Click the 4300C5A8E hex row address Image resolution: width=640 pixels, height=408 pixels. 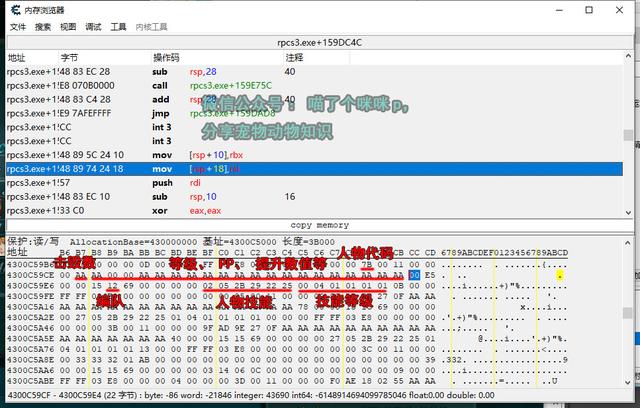[x=30, y=360]
